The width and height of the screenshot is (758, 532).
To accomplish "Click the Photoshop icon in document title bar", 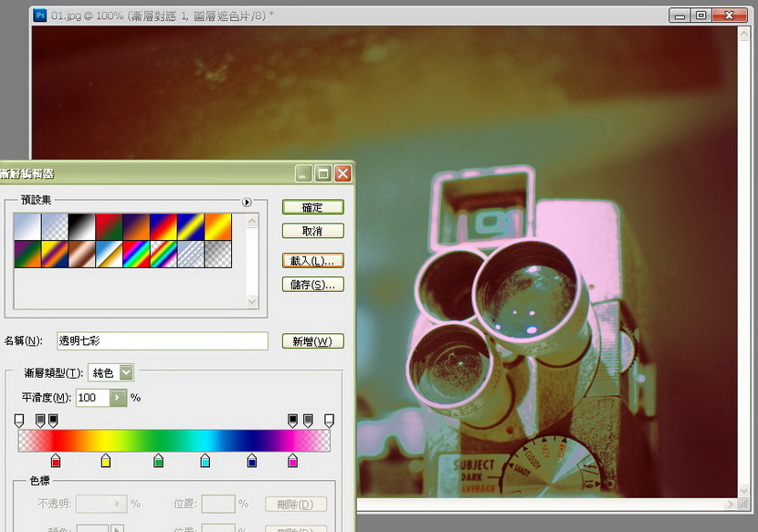I will pyautogui.click(x=40, y=16).
